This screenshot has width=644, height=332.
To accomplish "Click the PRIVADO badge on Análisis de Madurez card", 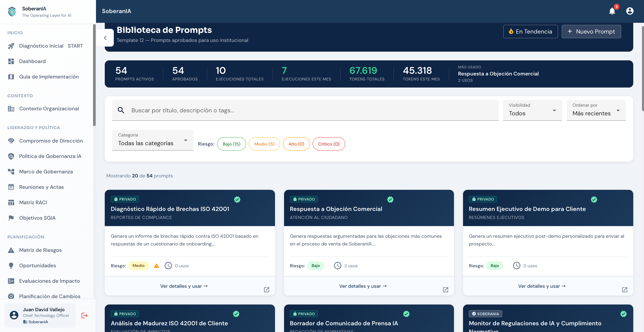I will point(125,314).
